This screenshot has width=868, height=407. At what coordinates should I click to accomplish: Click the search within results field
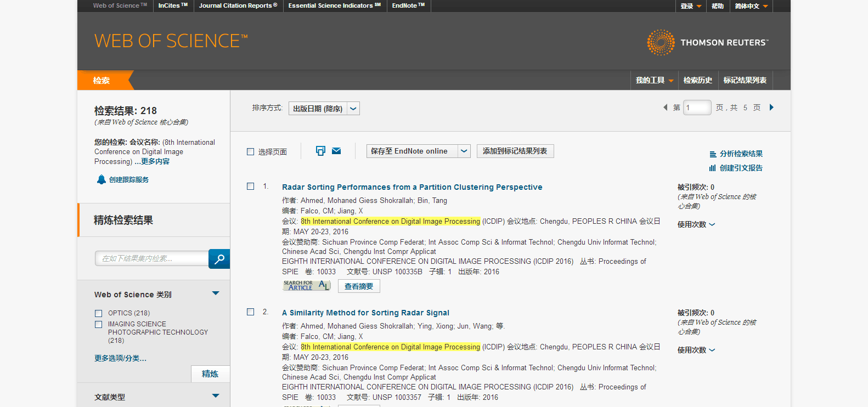pos(152,258)
